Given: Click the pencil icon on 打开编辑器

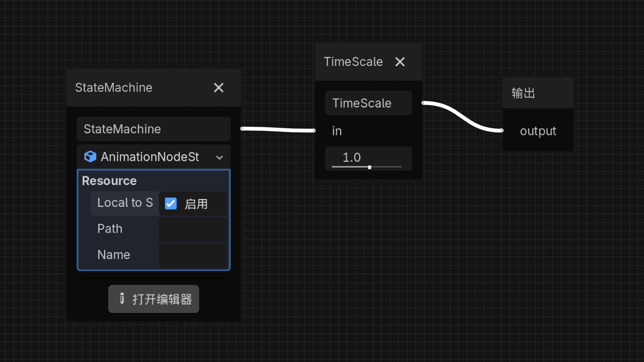Looking at the screenshot, I should 122,299.
